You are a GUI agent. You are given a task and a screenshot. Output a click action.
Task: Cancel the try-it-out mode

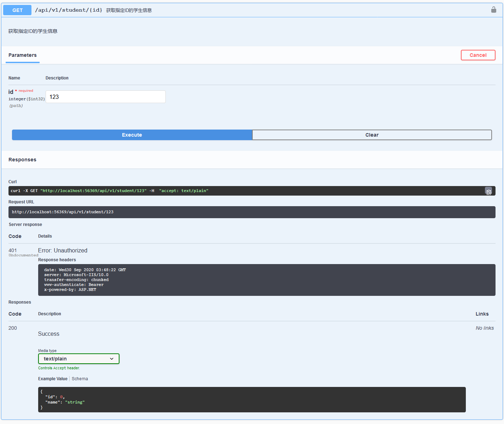tap(478, 55)
